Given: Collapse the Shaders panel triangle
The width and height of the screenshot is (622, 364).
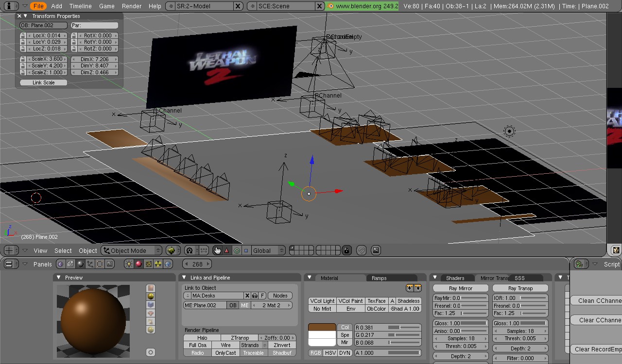Looking at the screenshot, I should pyautogui.click(x=435, y=278).
